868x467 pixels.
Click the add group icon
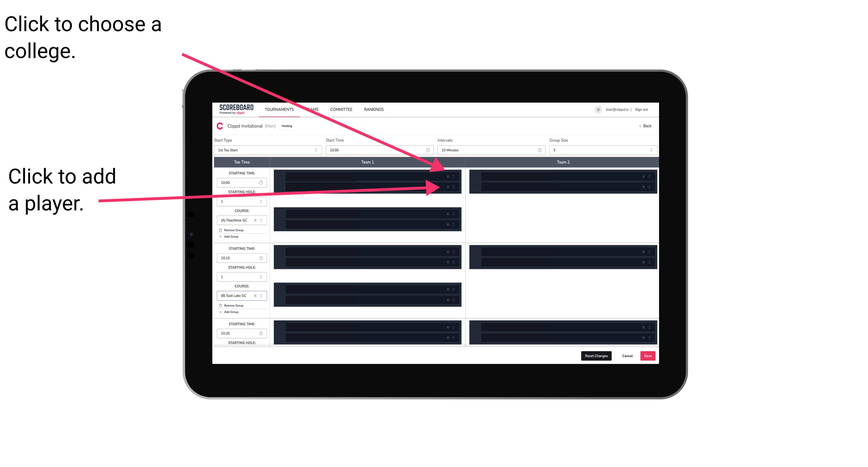[x=220, y=236]
